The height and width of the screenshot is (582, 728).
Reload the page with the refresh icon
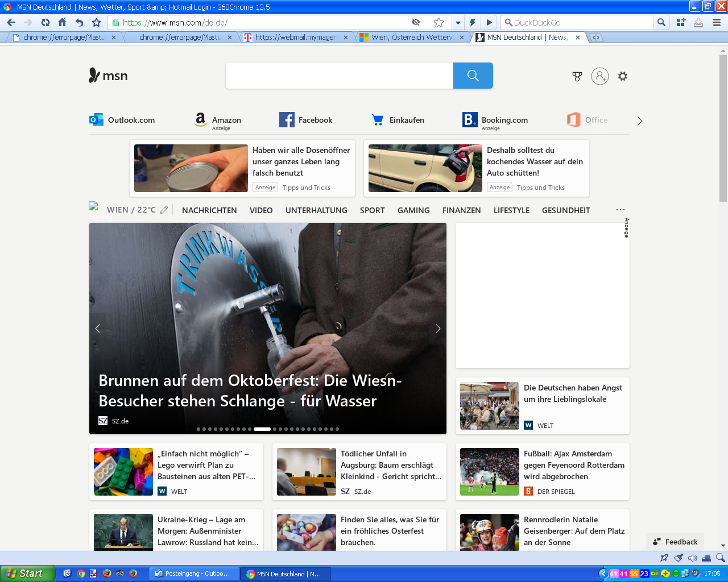[x=45, y=23]
